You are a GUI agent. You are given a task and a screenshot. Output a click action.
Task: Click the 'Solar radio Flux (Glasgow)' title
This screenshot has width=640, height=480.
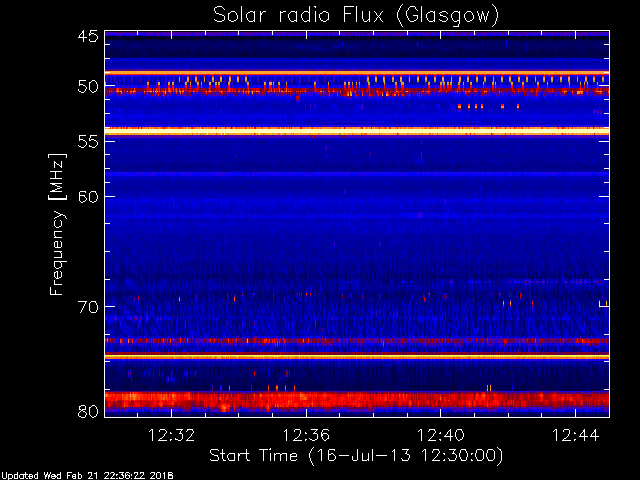click(356, 16)
